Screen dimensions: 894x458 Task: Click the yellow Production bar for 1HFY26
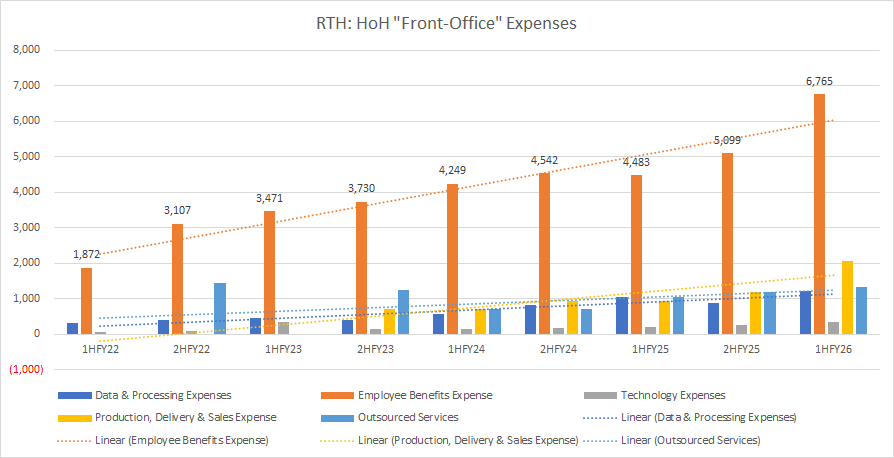point(848,297)
